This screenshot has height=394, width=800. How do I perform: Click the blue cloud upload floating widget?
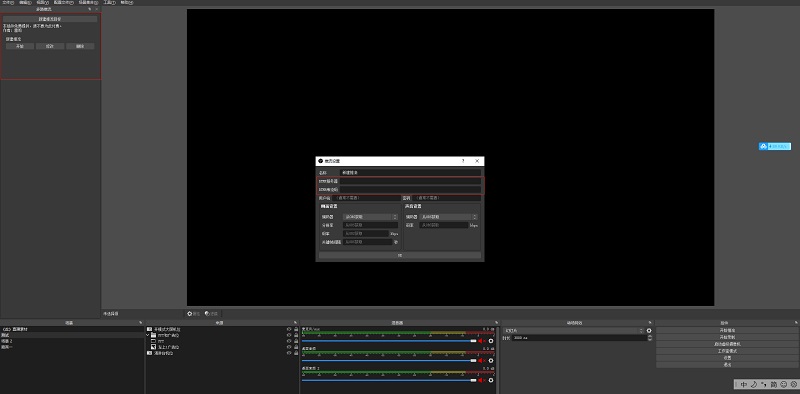pos(774,146)
